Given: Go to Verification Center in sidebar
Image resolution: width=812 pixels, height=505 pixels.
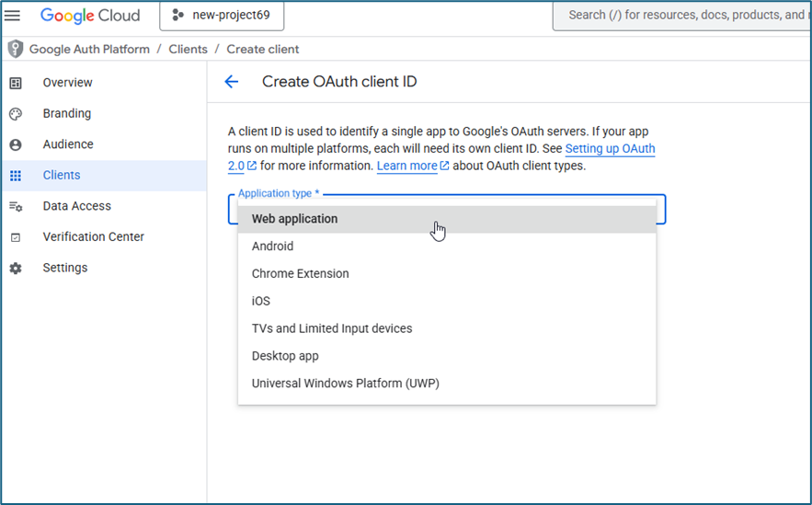Looking at the screenshot, I should click(94, 237).
